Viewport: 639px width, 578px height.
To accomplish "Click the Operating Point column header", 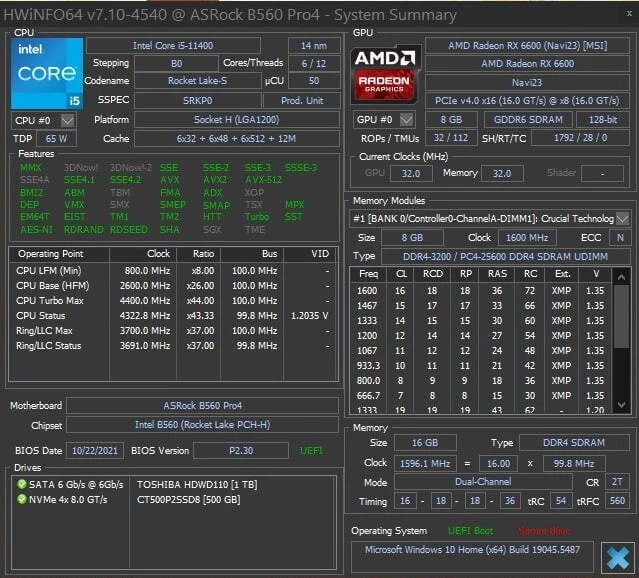I will (x=59, y=254).
